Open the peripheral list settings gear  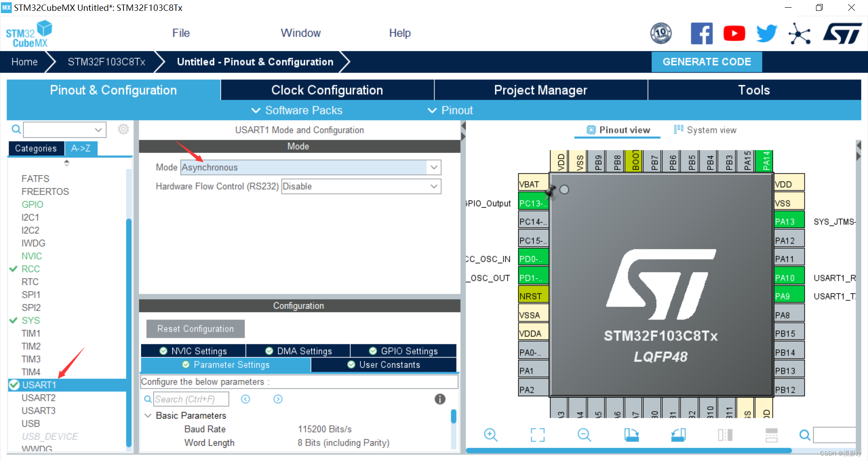123,129
